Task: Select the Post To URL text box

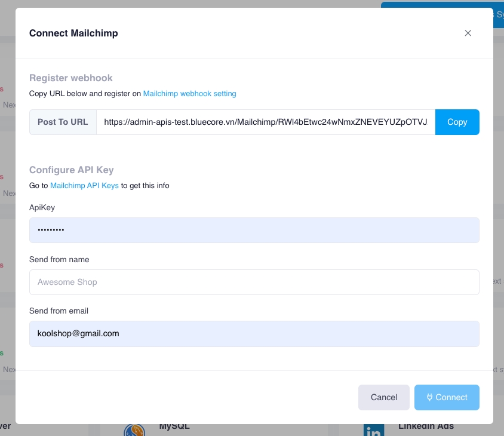Action: pos(265,122)
